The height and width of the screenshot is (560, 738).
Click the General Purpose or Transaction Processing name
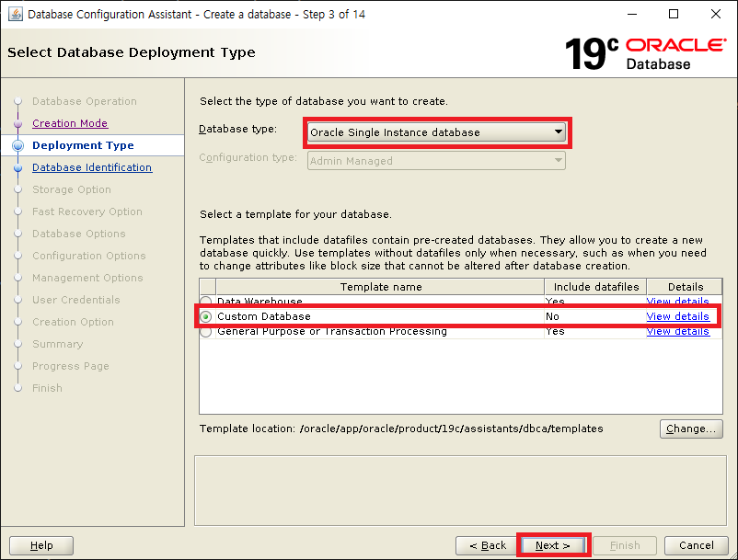click(332, 331)
